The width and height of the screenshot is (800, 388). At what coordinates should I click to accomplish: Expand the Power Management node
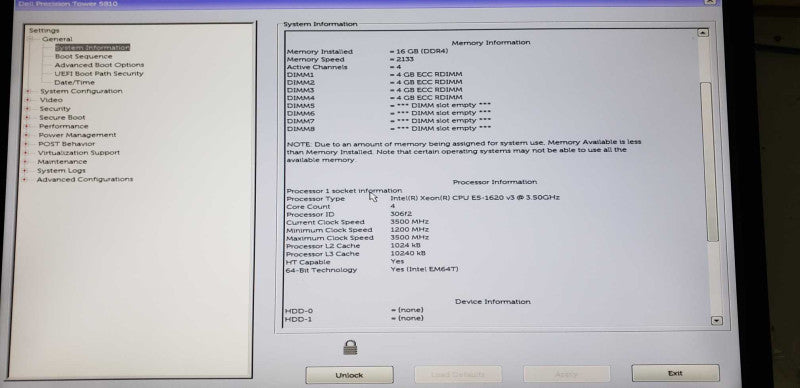pos(27,135)
